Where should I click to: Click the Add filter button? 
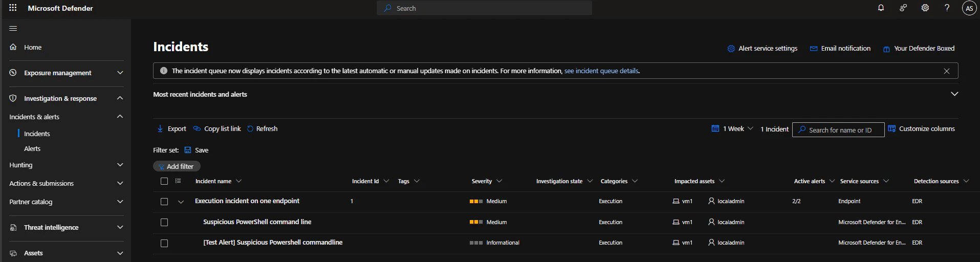[x=177, y=166]
